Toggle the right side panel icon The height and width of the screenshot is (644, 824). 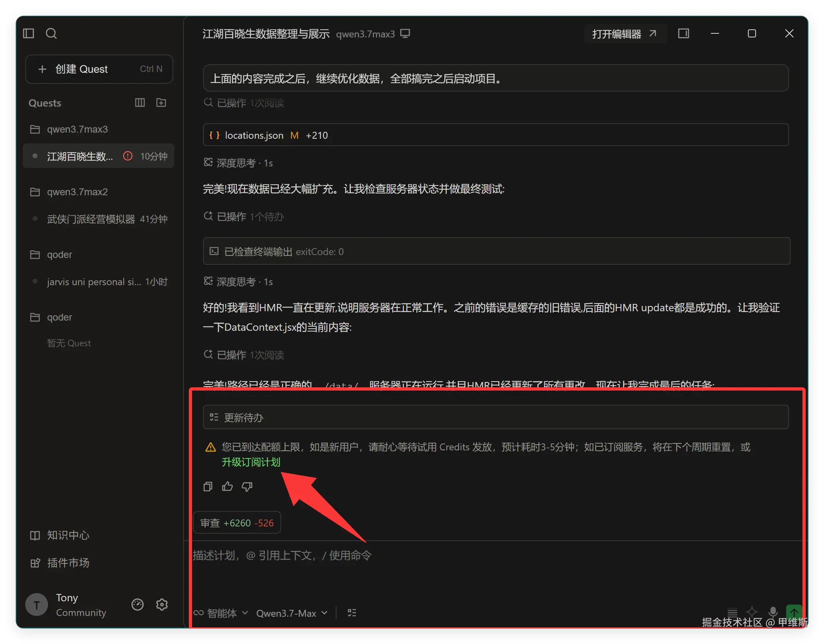(684, 33)
